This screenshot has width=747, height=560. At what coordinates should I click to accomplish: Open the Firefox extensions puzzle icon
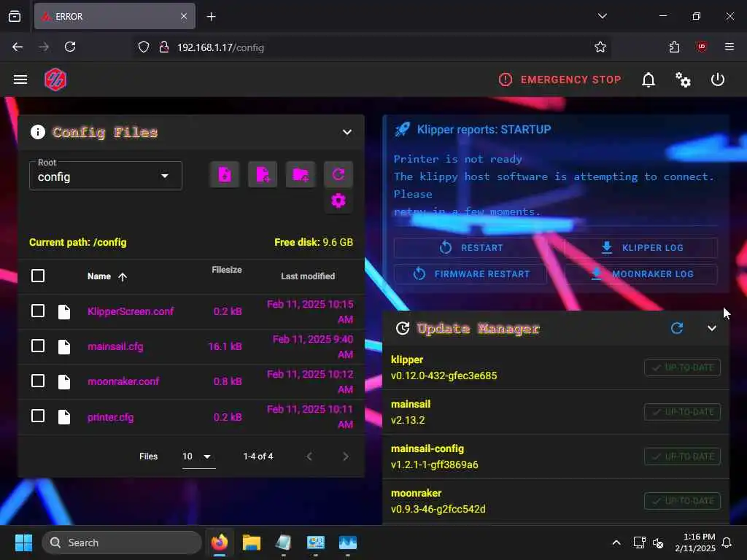[674, 47]
